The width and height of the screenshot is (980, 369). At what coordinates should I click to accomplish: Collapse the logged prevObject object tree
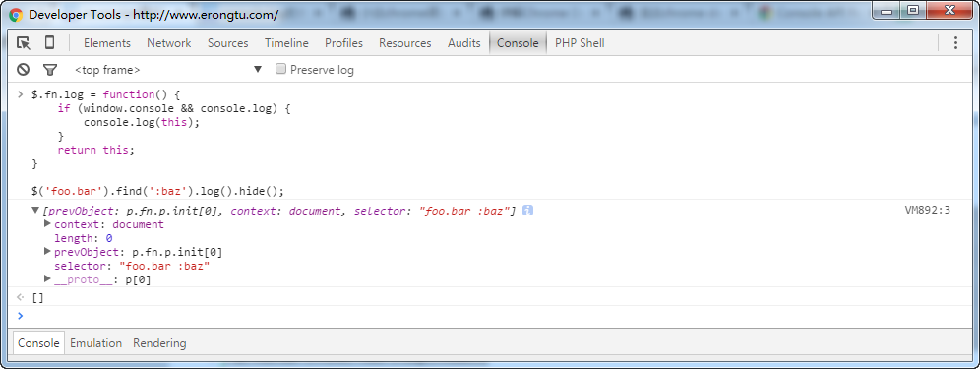click(36, 211)
